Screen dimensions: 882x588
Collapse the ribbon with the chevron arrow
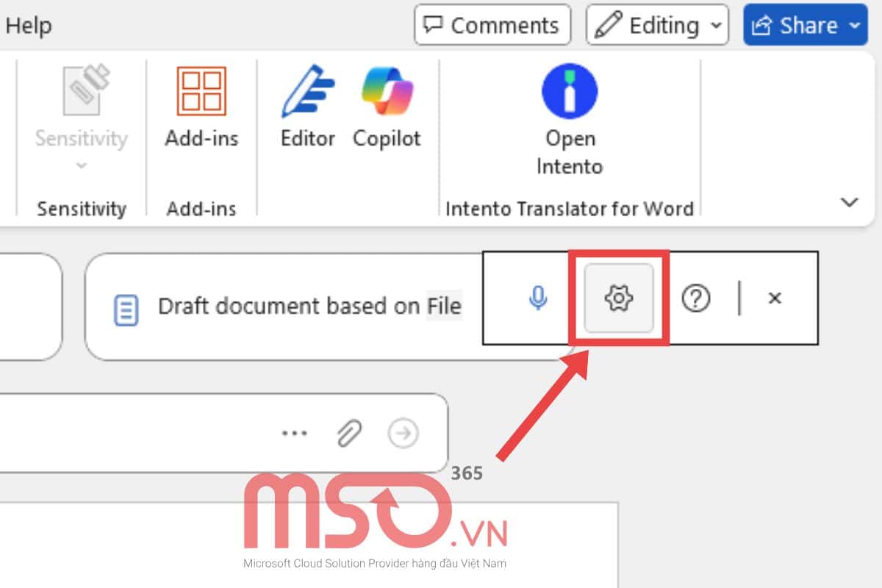point(850,202)
